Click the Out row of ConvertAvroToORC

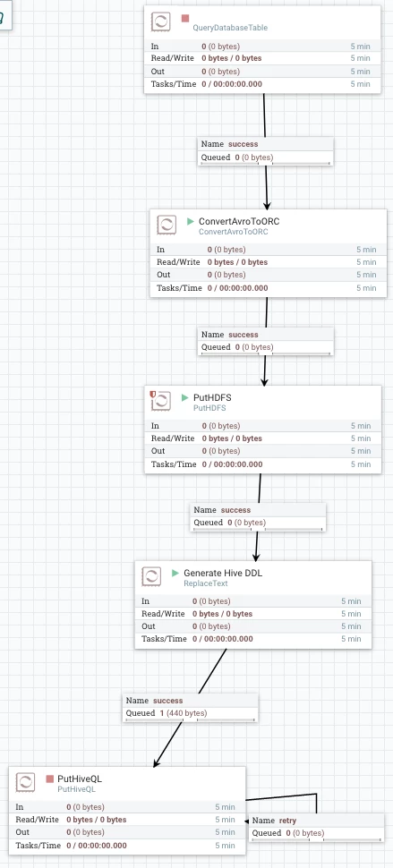[x=269, y=275]
